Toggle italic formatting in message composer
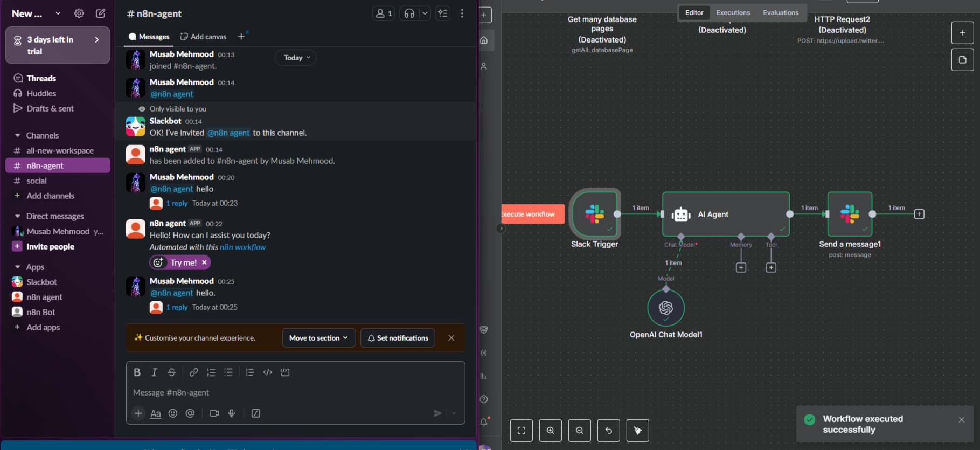Image resolution: width=980 pixels, height=450 pixels. click(155, 372)
